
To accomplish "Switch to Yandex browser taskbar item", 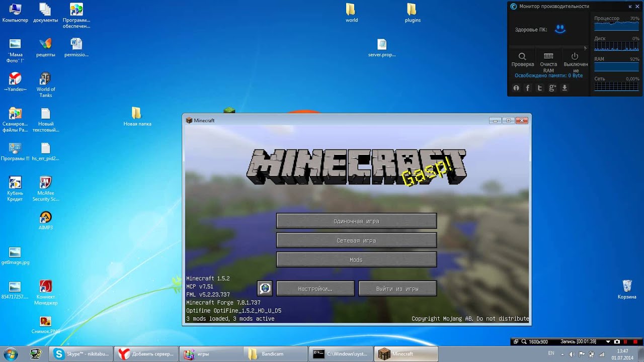I will (145, 354).
